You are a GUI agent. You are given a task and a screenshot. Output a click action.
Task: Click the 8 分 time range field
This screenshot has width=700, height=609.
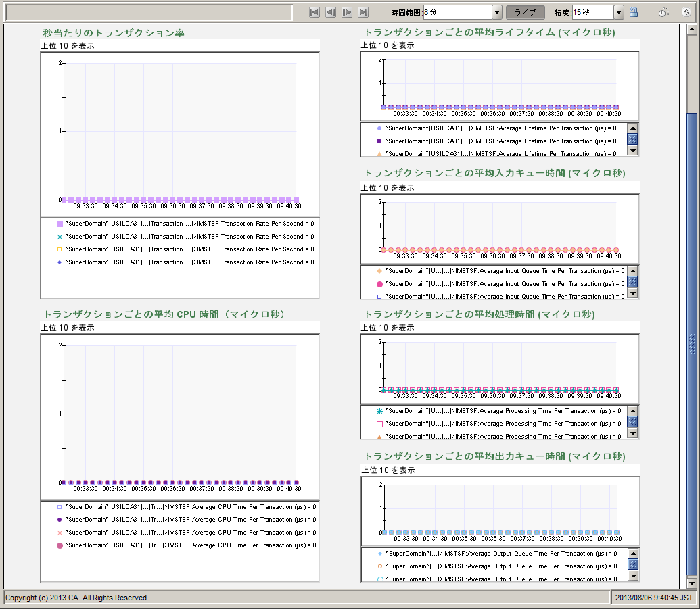[x=457, y=12]
